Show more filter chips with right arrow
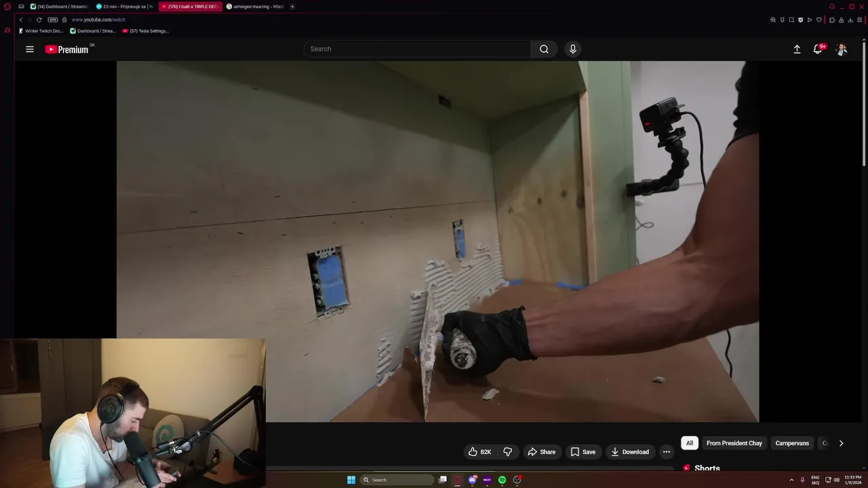The image size is (868, 488). pyautogui.click(x=841, y=443)
